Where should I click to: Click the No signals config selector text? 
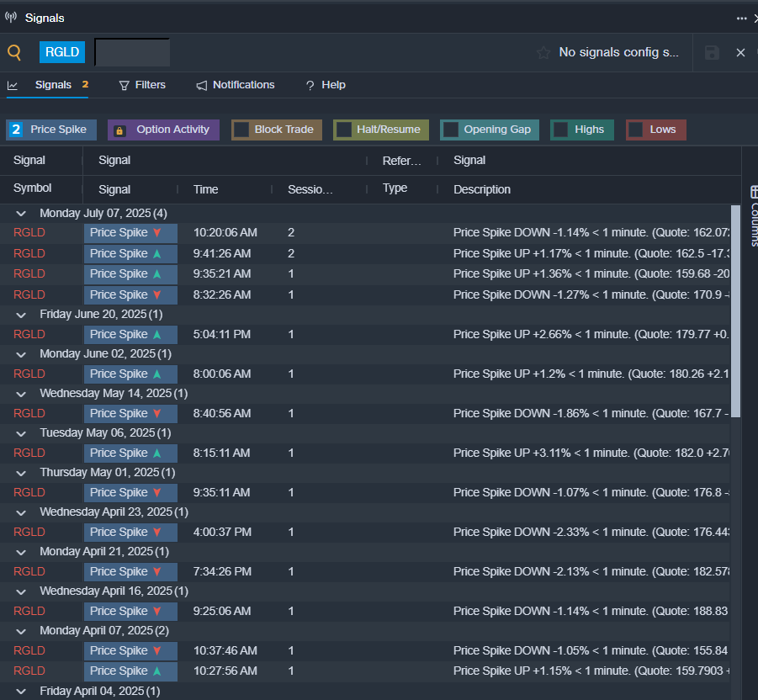619,52
